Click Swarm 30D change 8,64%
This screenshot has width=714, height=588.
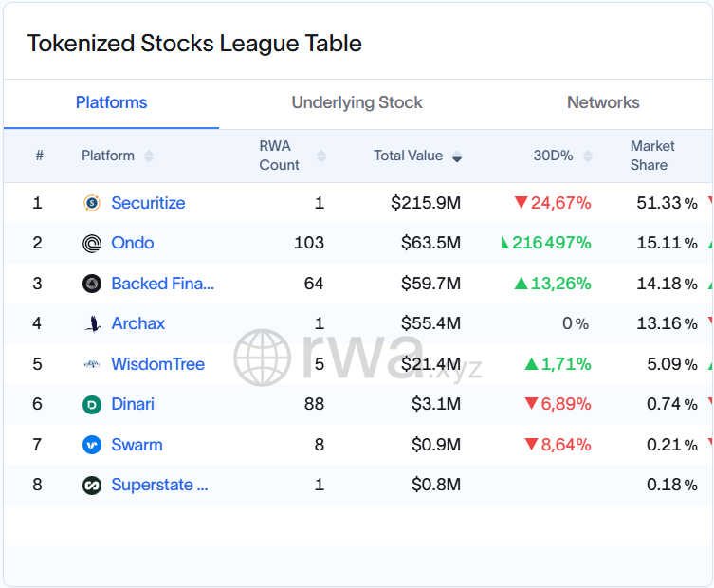[558, 445]
